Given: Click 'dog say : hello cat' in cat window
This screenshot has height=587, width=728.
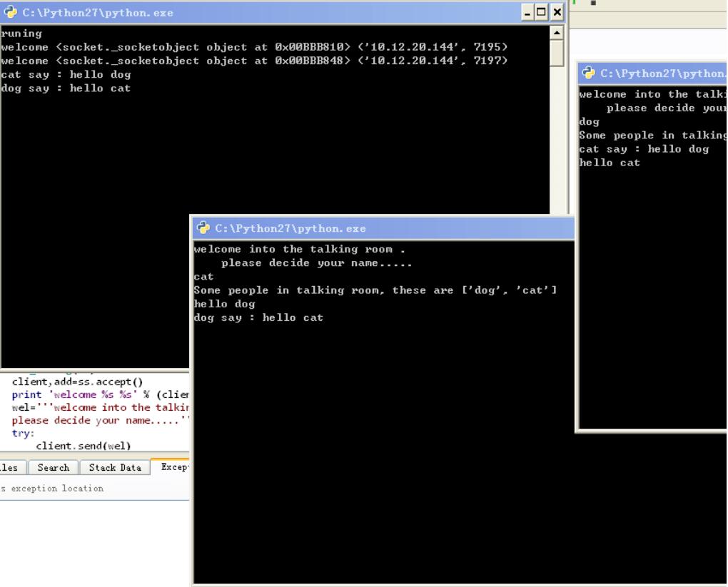Looking at the screenshot, I should (x=258, y=317).
